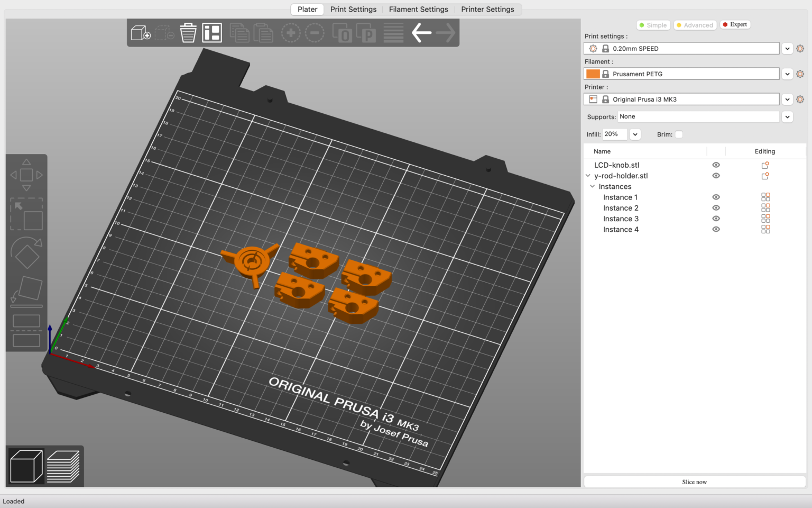The width and height of the screenshot is (812, 508).
Task: Enable the Brim checkbox
Action: 679,134
